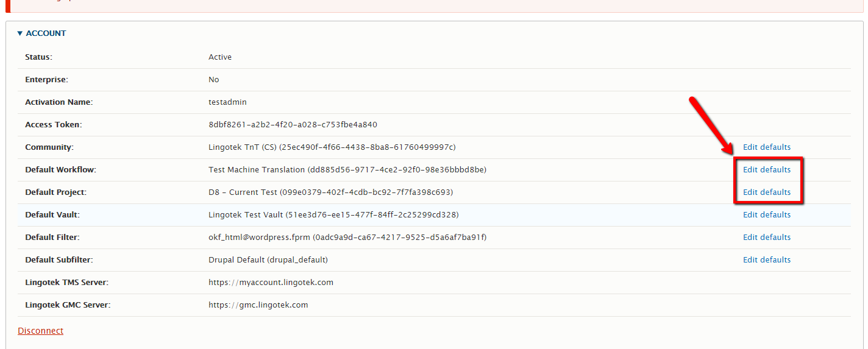Select Lingotek Test Vault value
Image resolution: width=868 pixels, height=349 pixels.
point(333,214)
